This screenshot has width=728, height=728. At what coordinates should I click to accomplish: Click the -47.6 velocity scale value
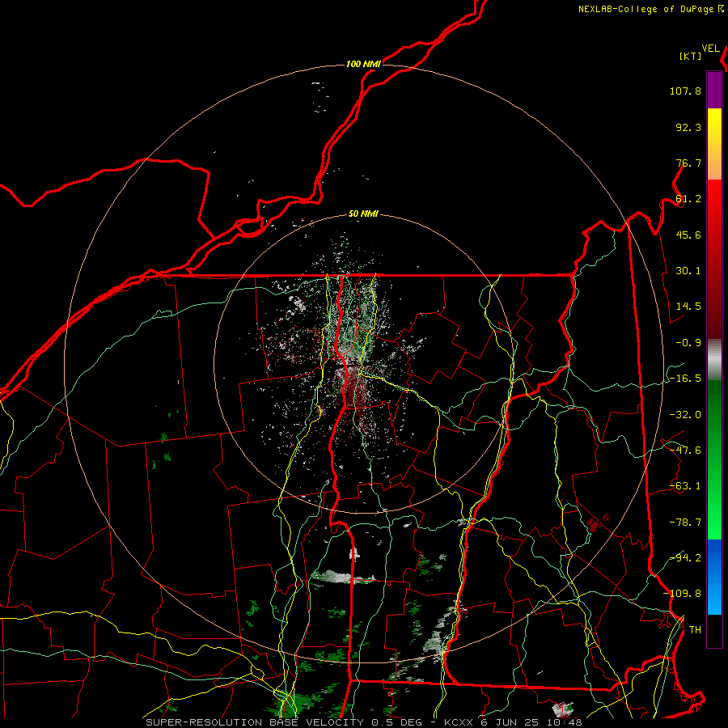(685, 451)
